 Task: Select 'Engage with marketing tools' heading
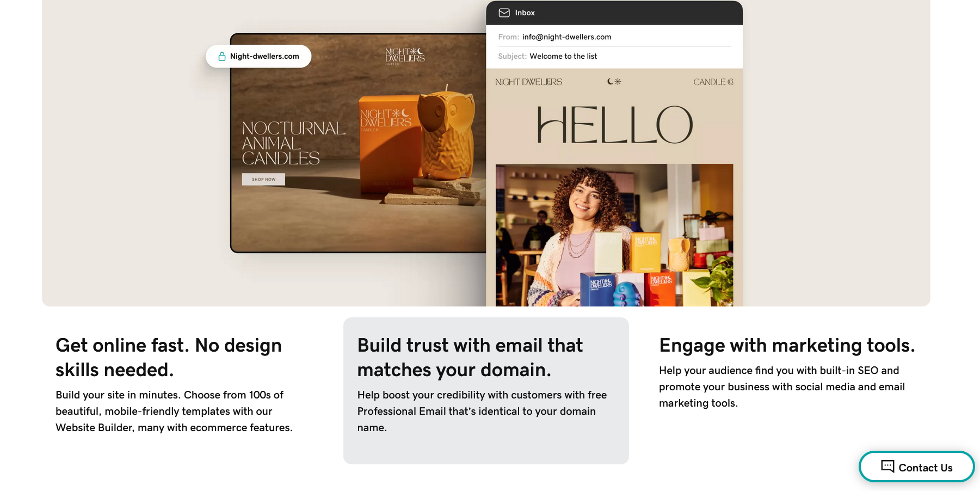787,346
